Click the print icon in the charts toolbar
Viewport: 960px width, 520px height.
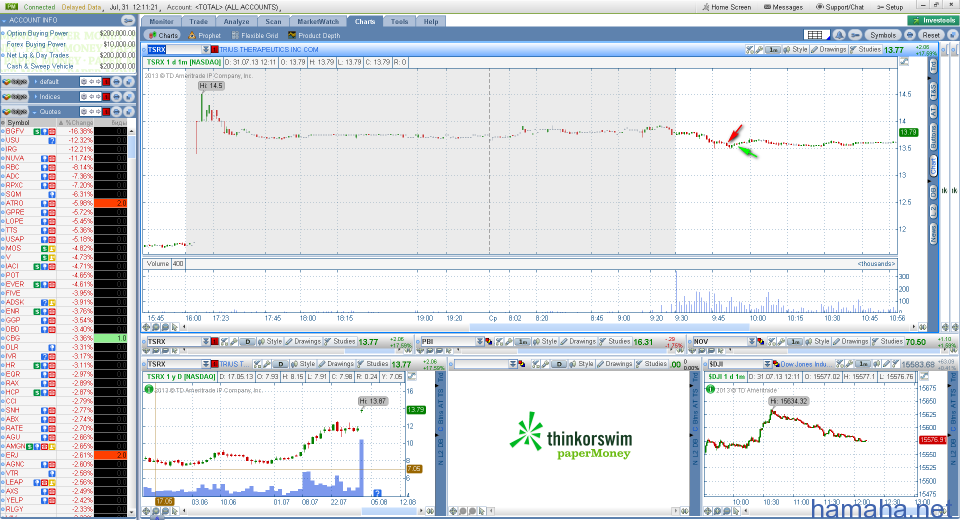point(910,35)
